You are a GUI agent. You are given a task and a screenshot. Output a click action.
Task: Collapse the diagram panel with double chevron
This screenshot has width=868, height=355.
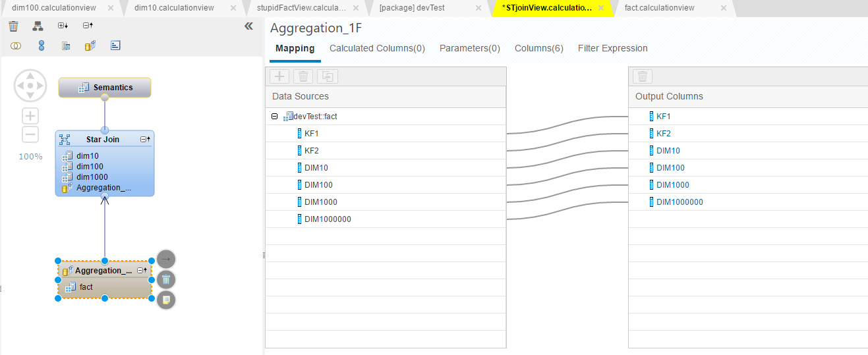pos(248,26)
